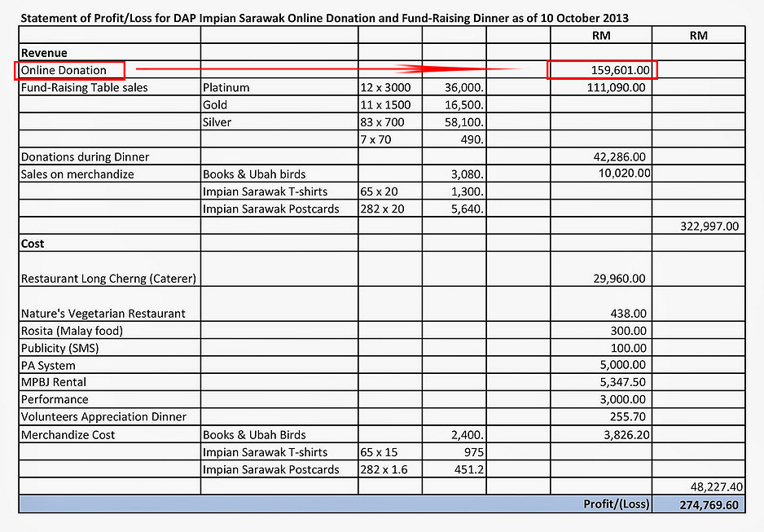Select the Merchandize Cost label

coord(68,435)
